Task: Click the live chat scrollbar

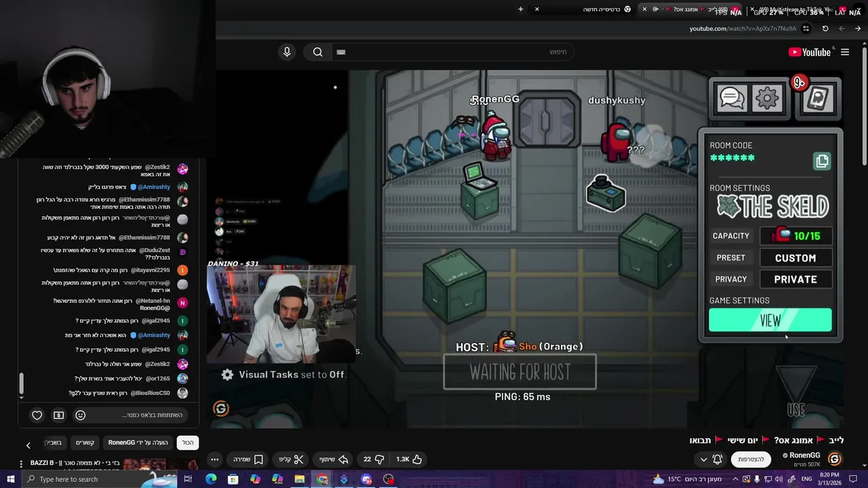Action: coord(21,385)
